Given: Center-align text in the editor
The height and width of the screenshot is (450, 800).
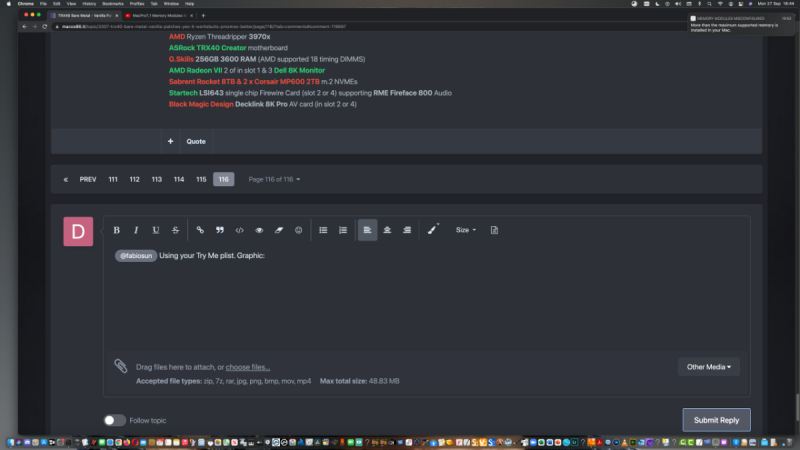Looking at the screenshot, I should point(387,230).
